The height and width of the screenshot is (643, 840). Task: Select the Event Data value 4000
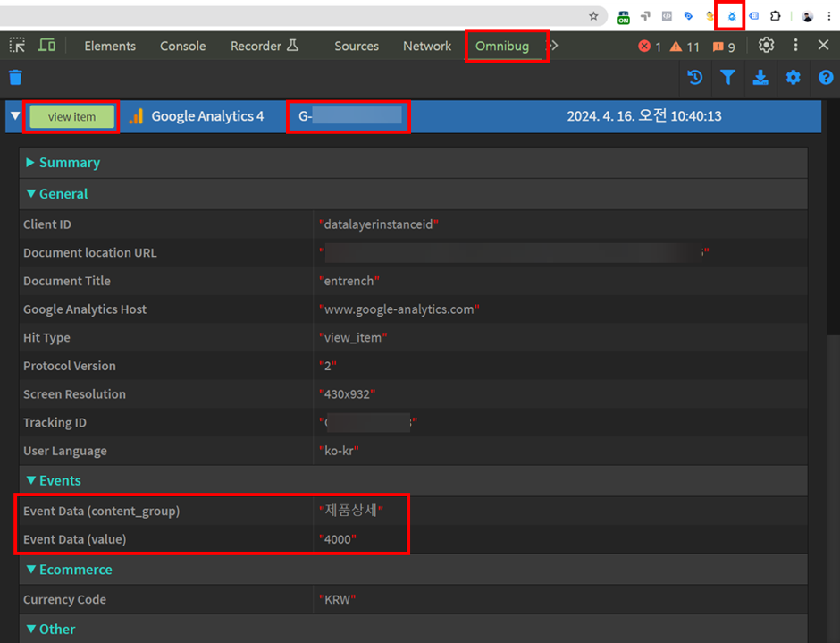(338, 539)
